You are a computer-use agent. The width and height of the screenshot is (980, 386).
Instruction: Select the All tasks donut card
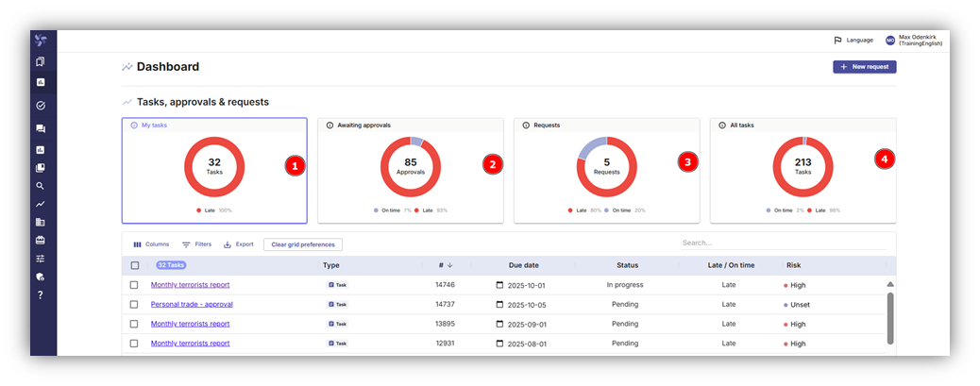[x=803, y=171]
